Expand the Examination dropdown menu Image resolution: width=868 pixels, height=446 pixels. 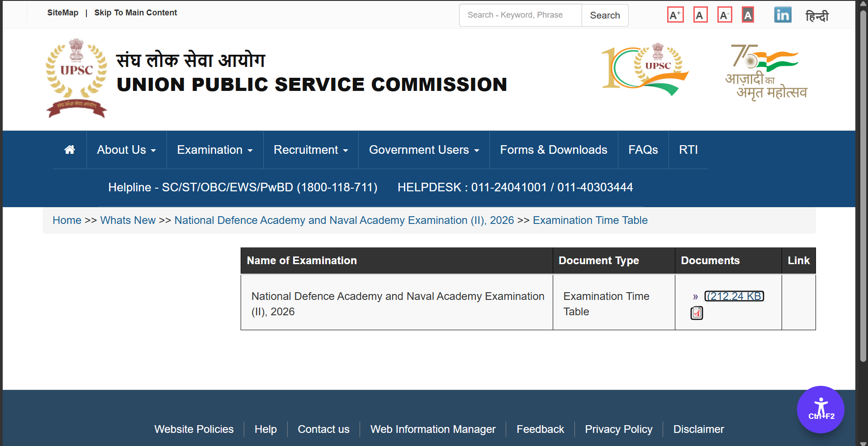pyautogui.click(x=215, y=150)
